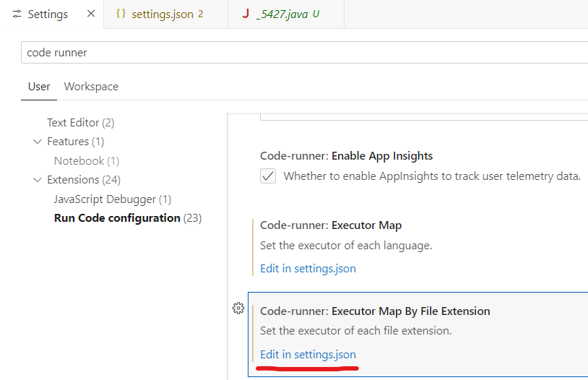This screenshot has width=588, height=380.
Task: Click the braces icon on settings.json tab
Action: click(121, 14)
